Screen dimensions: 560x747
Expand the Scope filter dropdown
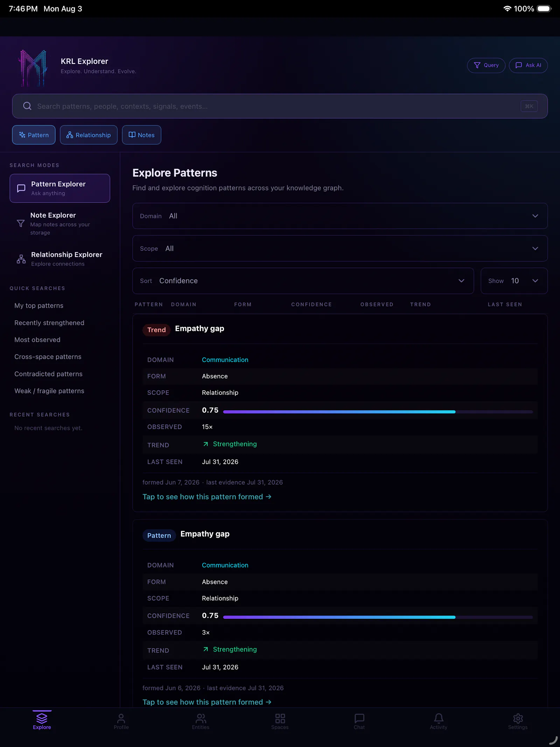(x=340, y=249)
